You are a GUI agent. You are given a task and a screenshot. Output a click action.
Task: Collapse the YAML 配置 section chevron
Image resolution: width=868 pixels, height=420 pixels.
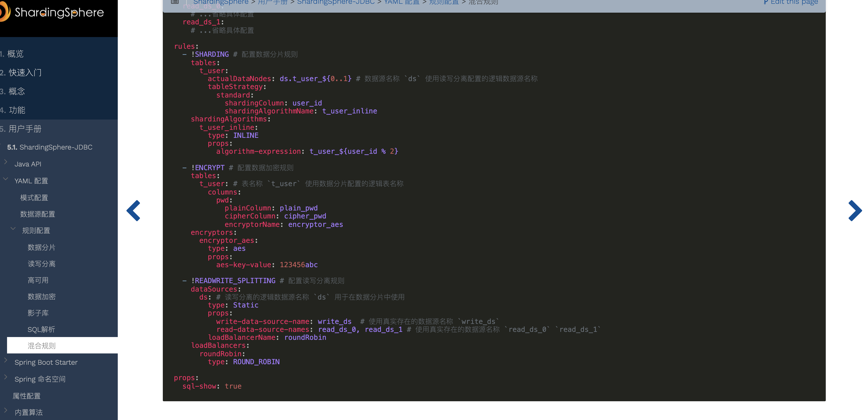click(6, 179)
